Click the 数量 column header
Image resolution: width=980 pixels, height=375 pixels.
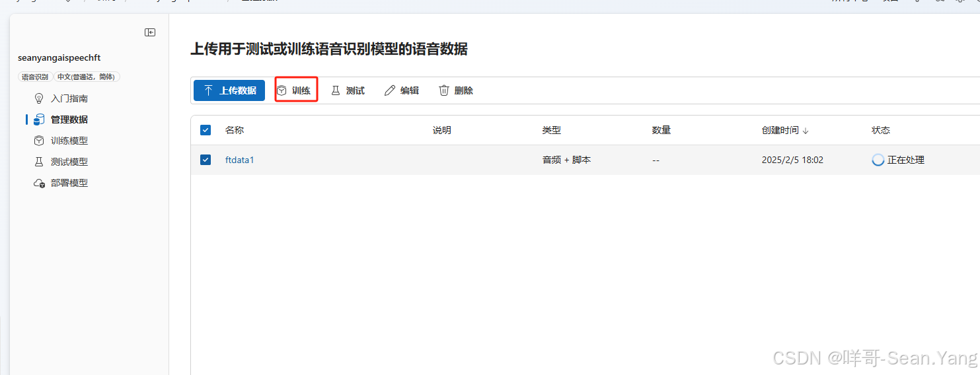(x=661, y=130)
